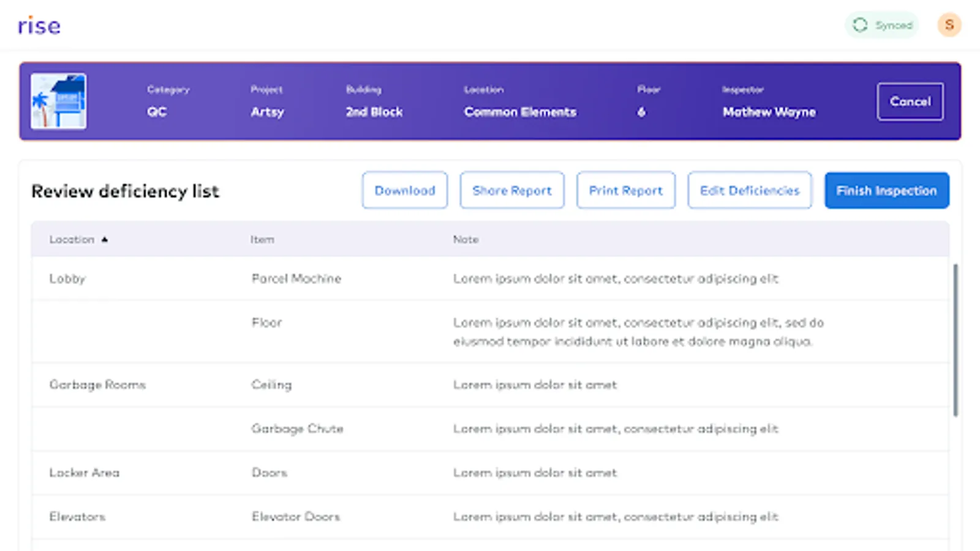The image size is (980, 551).
Task: Click the project thumbnail image
Action: [x=59, y=101]
